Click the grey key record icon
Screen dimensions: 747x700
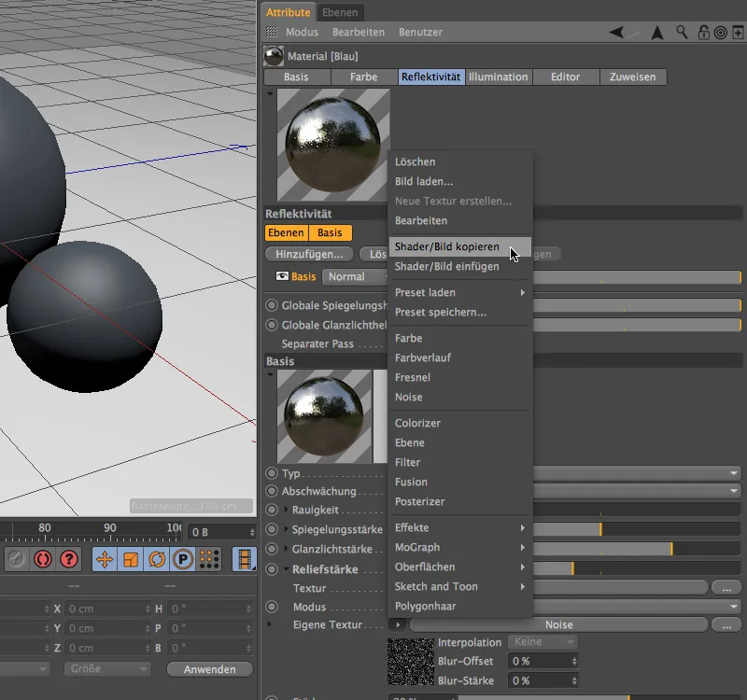pyautogui.click(x=16, y=558)
